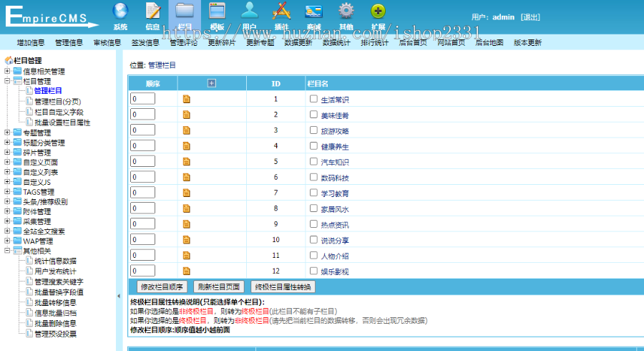Click the plus icon in table header
Image resolution: width=644 pixels, height=351 pixels.
tap(212, 83)
